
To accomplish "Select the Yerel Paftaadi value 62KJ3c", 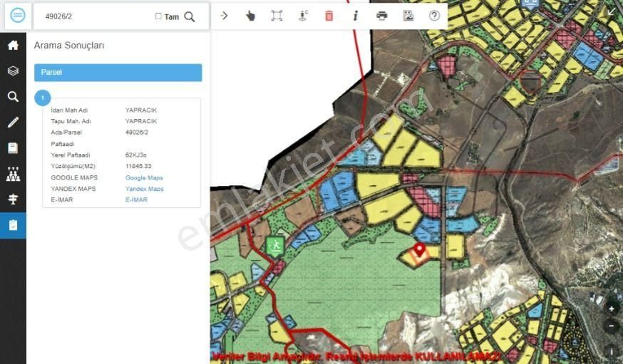I will coord(136,155).
